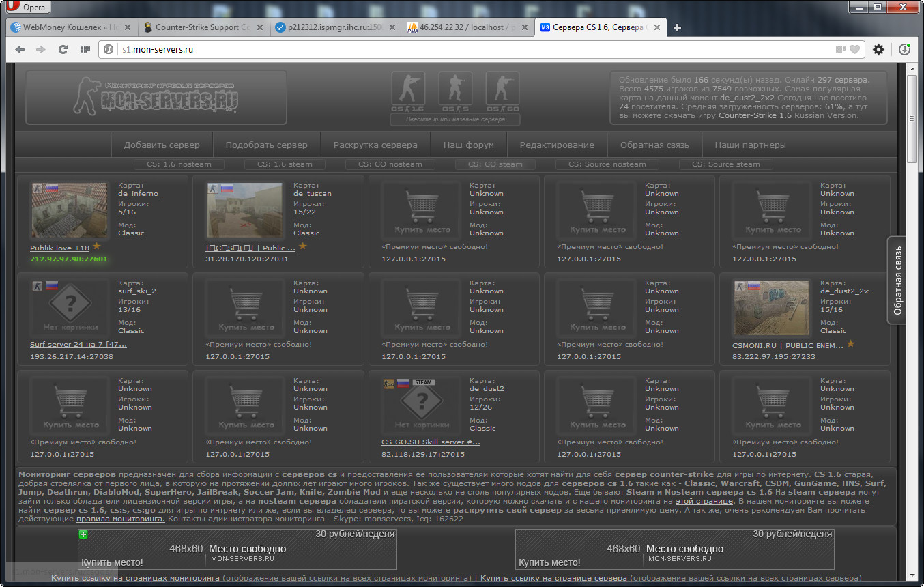Filter by CS: Source steam
Screen dimensions: 924x587
(x=726, y=164)
